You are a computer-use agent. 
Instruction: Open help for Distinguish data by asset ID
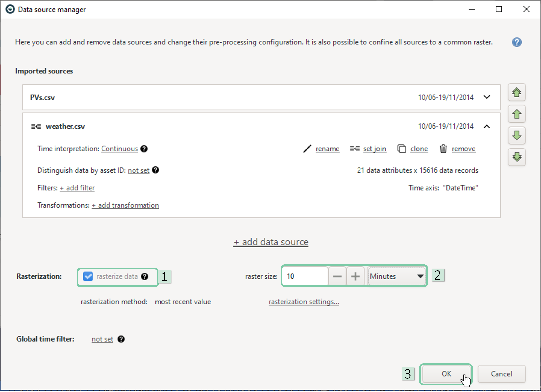155,170
